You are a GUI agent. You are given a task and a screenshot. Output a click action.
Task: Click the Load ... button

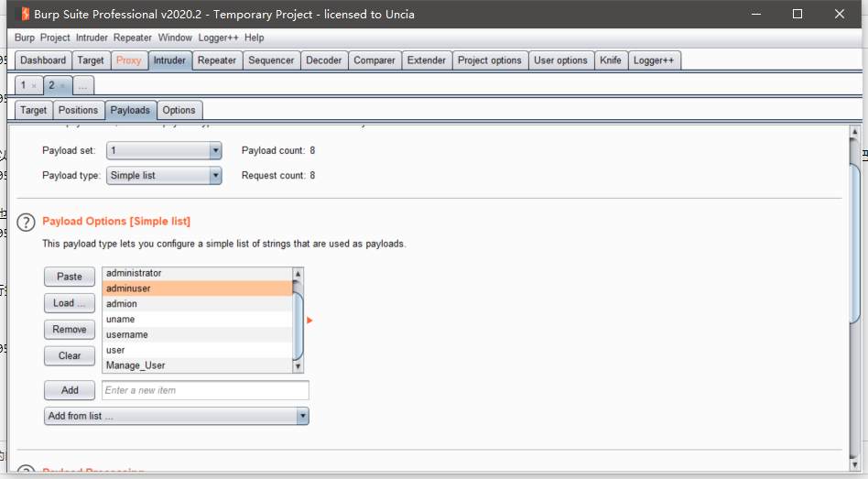pyautogui.click(x=70, y=303)
